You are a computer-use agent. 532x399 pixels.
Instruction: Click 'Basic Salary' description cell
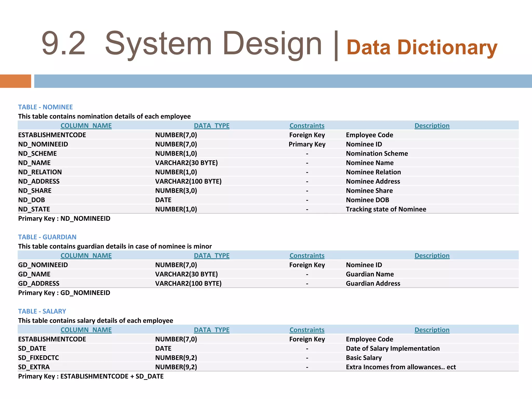coord(364,358)
